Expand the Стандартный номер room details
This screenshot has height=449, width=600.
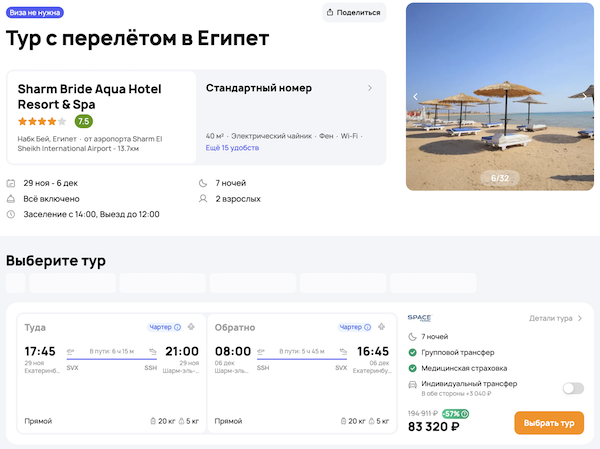coord(370,88)
